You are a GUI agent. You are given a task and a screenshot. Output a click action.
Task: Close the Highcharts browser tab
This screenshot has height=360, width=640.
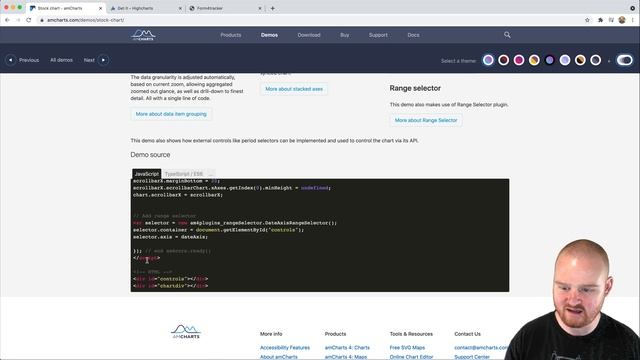tap(180, 8)
